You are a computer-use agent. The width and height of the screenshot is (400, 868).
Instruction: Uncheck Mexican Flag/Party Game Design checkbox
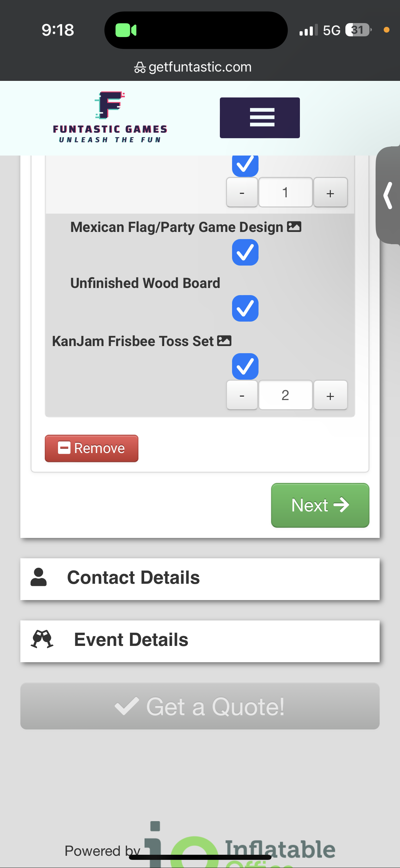(x=245, y=252)
